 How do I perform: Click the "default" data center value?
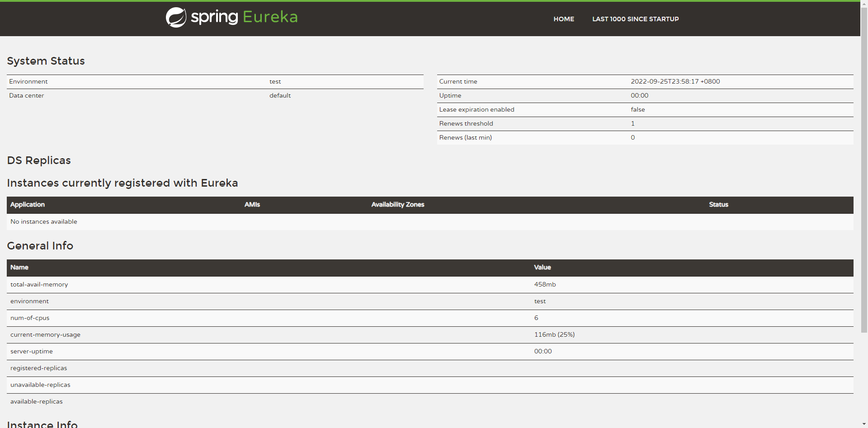coord(280,95)
